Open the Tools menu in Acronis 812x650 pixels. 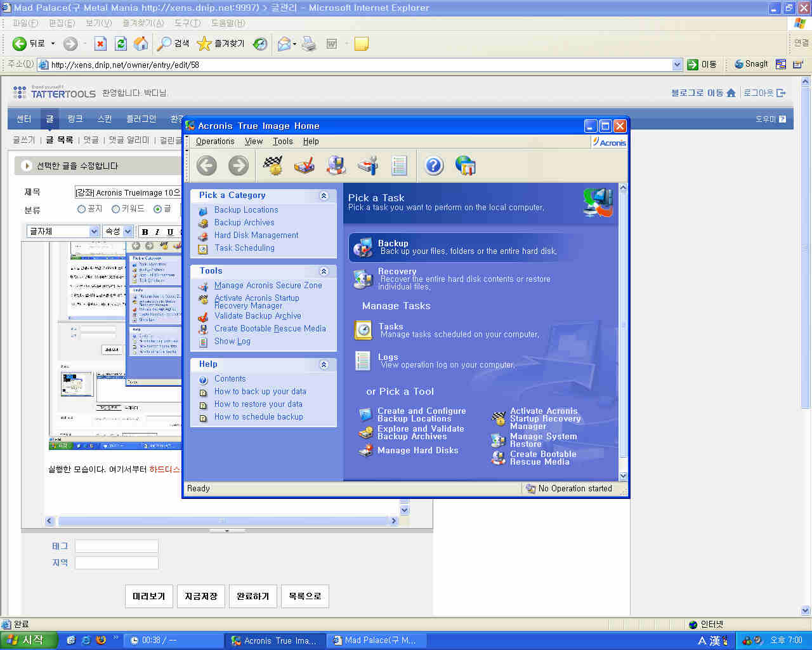[283, 142]
